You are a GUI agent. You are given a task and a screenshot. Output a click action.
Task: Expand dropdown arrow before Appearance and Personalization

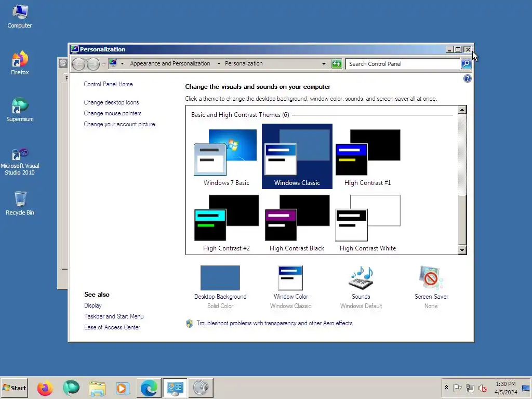[122, 63]
